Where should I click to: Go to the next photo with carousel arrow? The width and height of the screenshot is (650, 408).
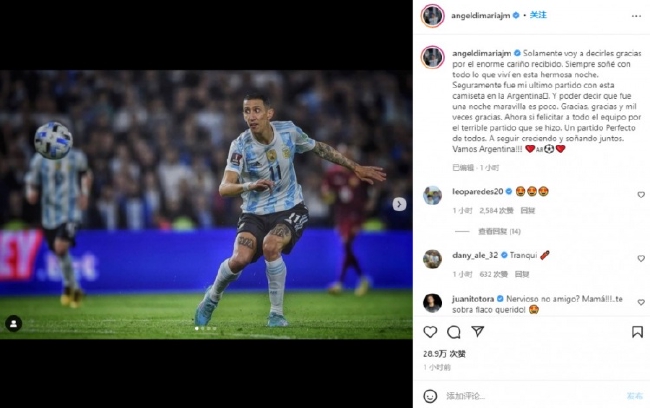click(399, 204)
